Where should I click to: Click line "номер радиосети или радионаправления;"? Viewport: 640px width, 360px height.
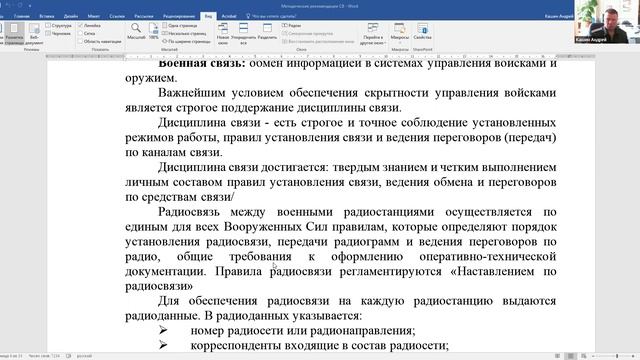point(303,331)
